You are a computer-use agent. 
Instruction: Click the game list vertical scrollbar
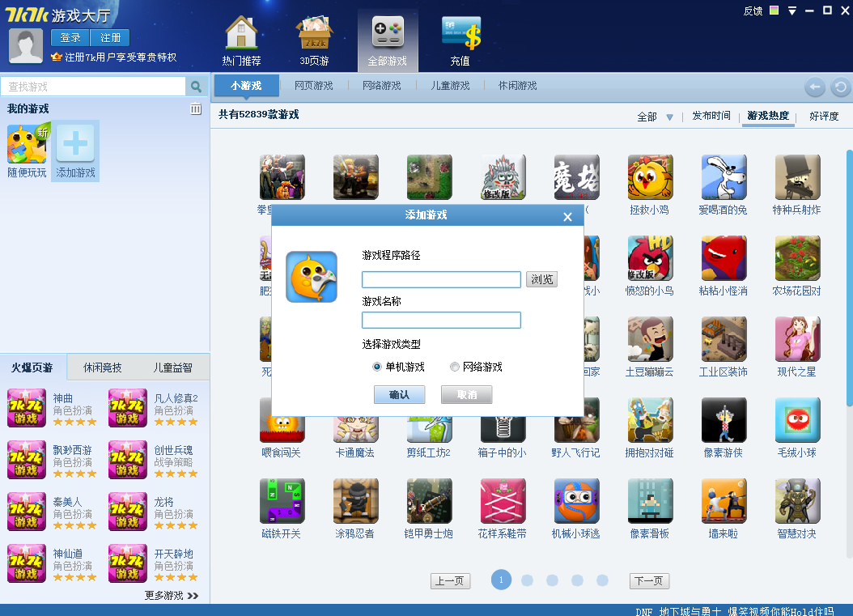(849, 278)
